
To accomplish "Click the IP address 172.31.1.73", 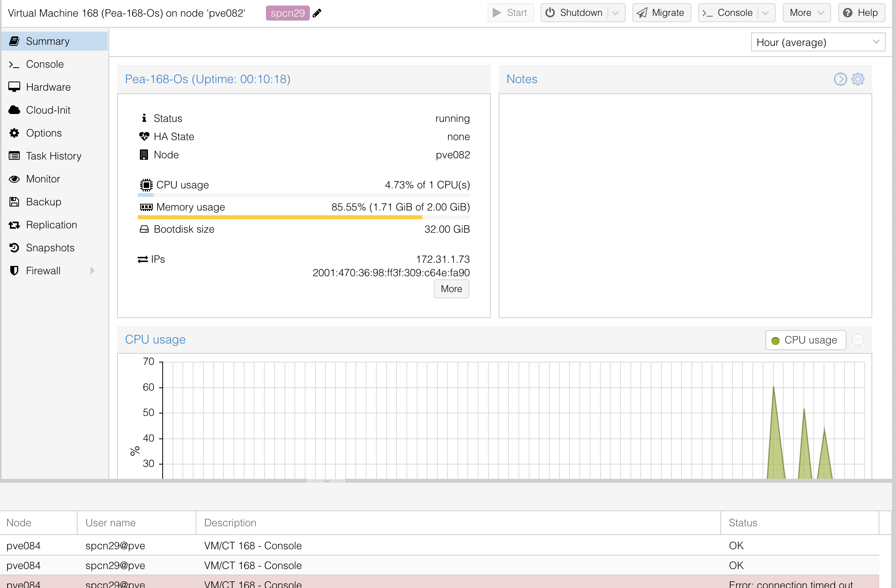I will tap(443, 259).
